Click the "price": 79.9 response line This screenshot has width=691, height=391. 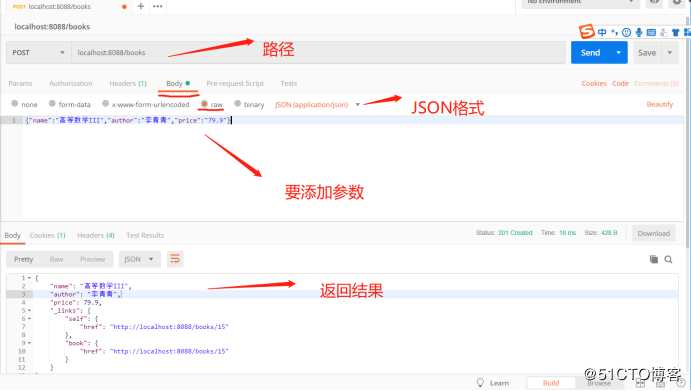tap(76, 302)
